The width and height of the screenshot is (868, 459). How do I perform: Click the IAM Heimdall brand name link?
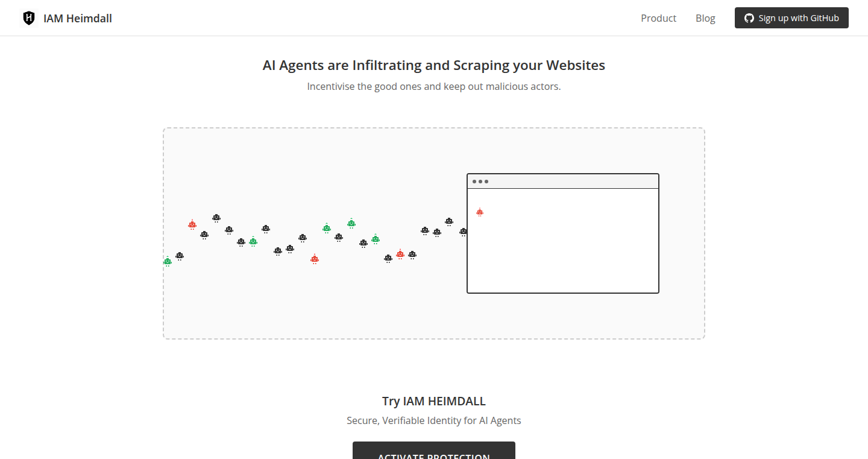tap(78, 18)
